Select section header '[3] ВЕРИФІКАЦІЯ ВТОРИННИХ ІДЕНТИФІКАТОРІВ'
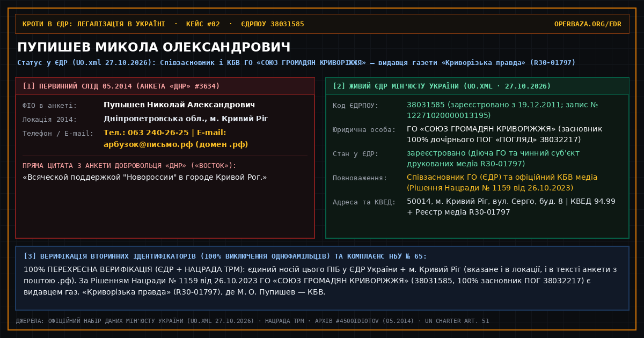The image size is (644, 338). pos(226,256)
